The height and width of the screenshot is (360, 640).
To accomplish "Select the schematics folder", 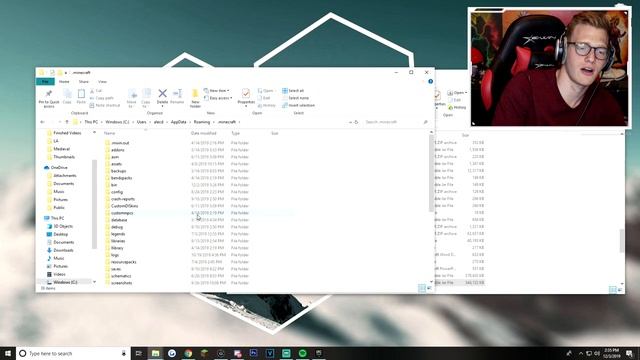I will click(121, 276).
